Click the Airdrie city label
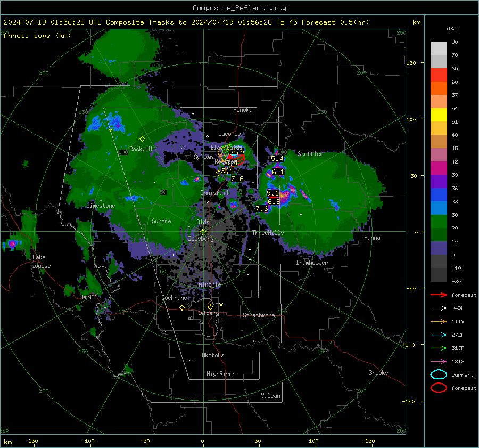479x448 pixels. click(210, 284)
